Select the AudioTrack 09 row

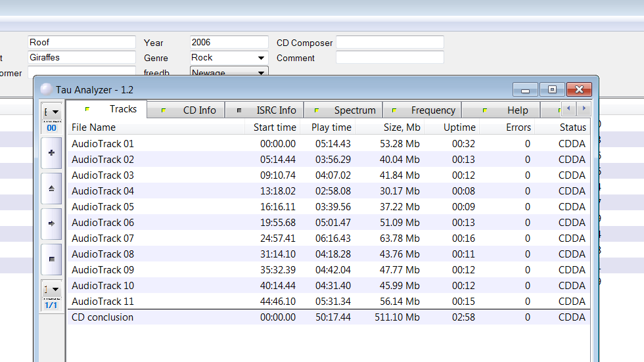point(329,269)
